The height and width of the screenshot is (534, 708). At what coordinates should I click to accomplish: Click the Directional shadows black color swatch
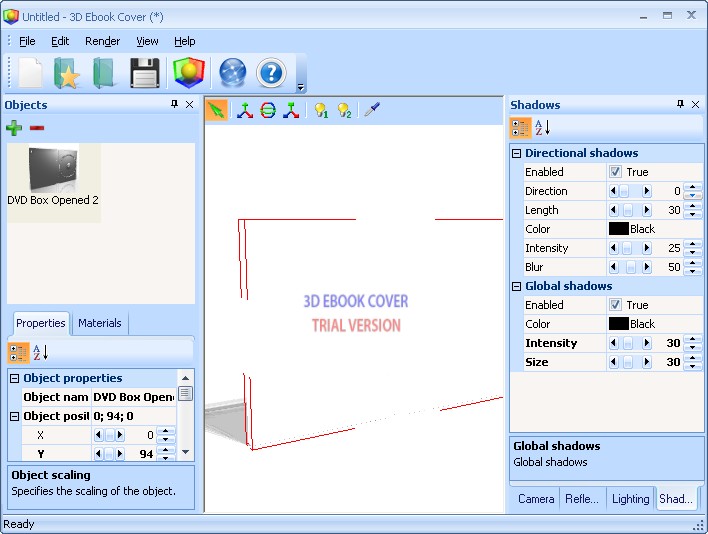tap(618, 229)
